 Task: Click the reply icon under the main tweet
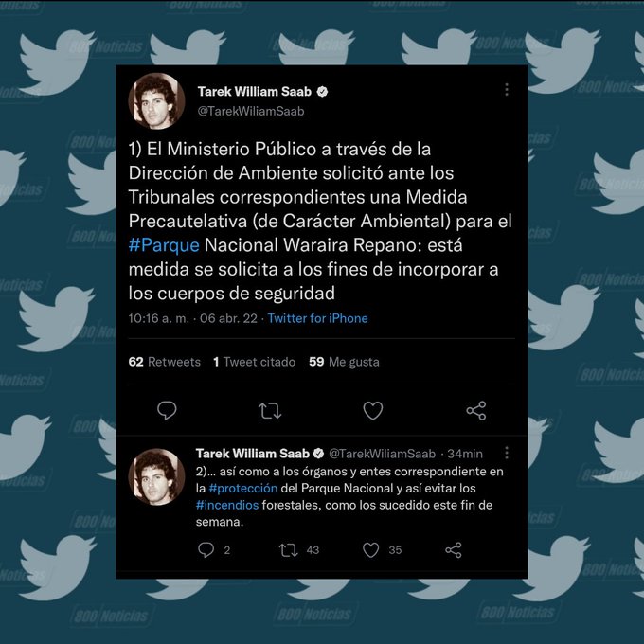point(167,410)
